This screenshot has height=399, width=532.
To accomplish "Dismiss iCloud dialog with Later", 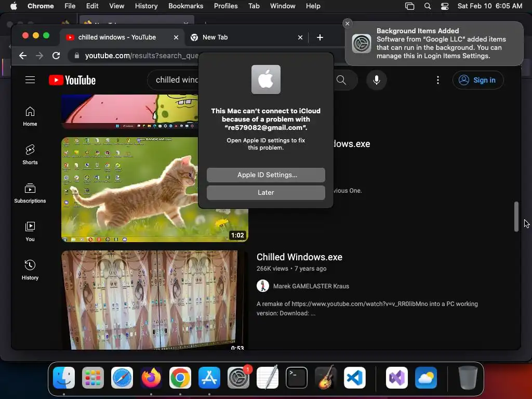I will pyautogui.click(x=266, y=192).
